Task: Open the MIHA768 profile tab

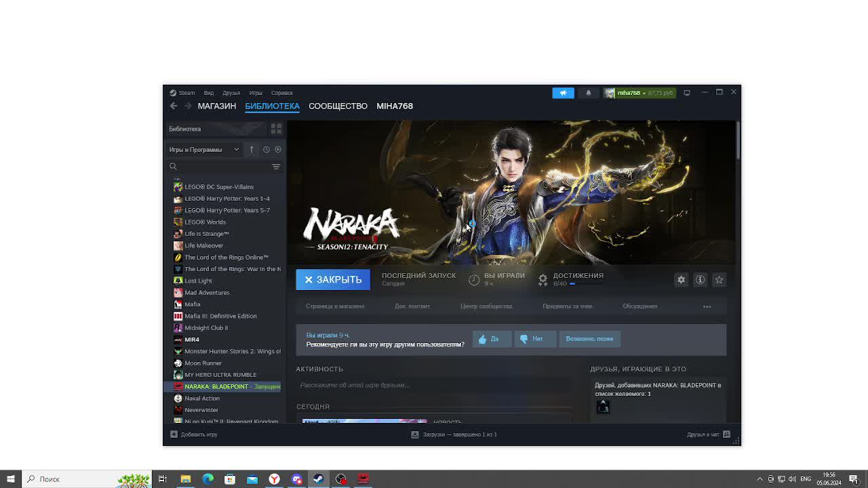Action: [x=395, y=106]
